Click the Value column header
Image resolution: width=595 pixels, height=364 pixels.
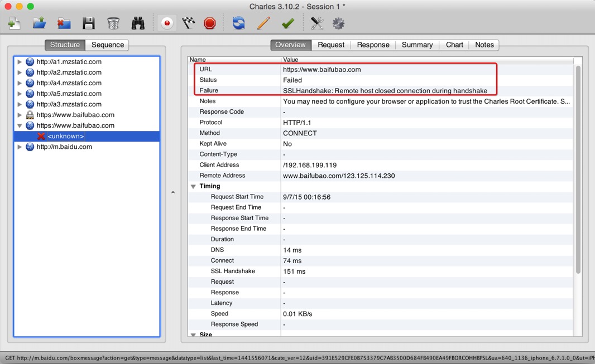[428, 60]
